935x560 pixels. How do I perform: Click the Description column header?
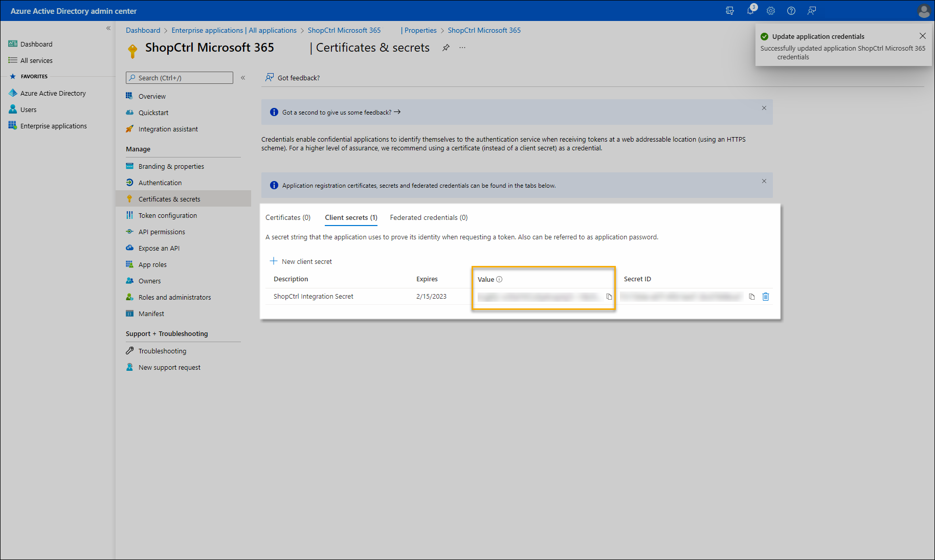tap(291, 279)
